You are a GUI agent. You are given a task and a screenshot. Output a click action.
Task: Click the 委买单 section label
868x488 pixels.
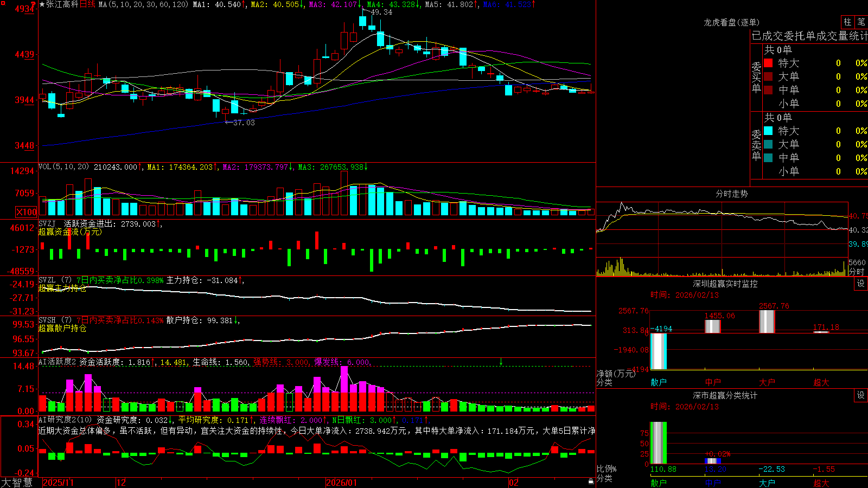coord(756,76)
